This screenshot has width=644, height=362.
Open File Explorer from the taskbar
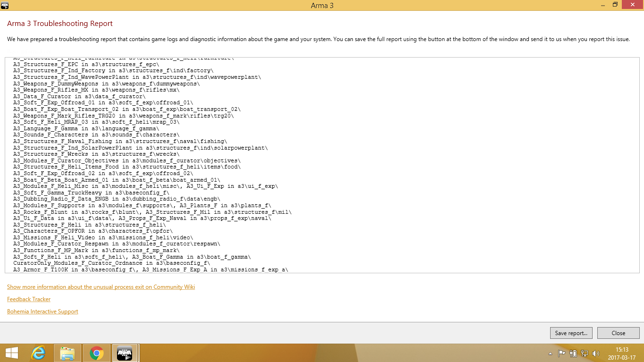click(x=67, y=353)
